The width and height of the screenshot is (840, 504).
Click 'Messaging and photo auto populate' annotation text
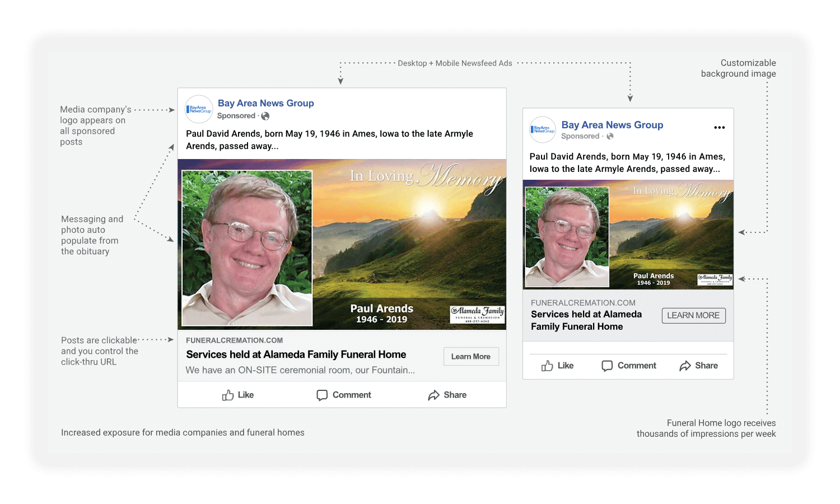click(x=92, y=235)
